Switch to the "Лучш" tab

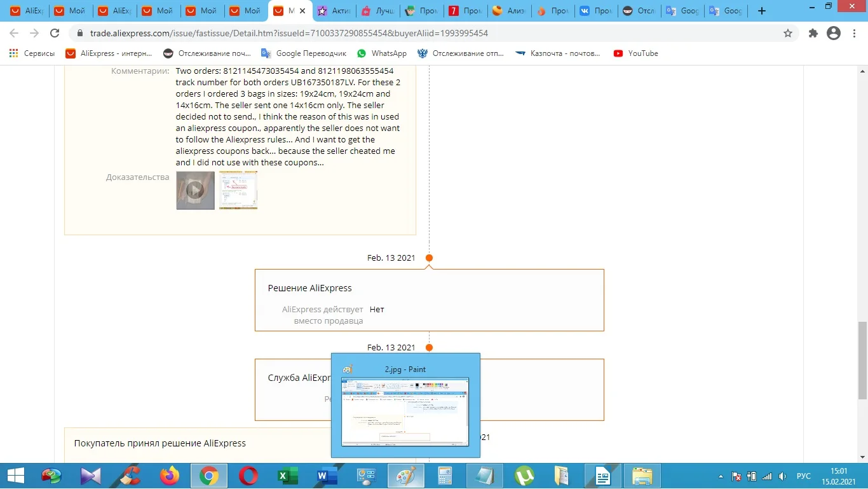(378, 11)
